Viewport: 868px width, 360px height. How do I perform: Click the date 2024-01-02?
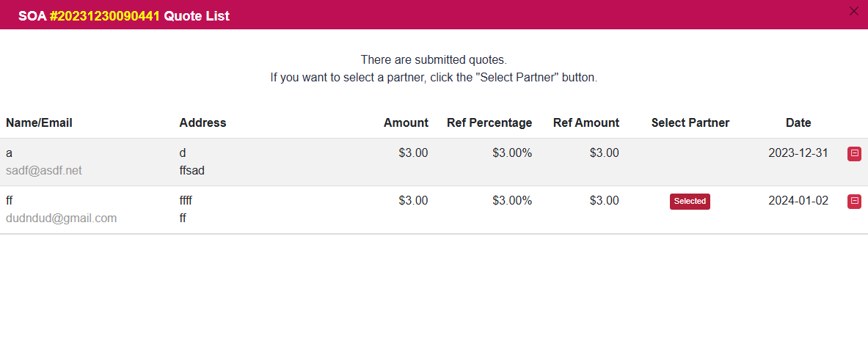(798, 201)
